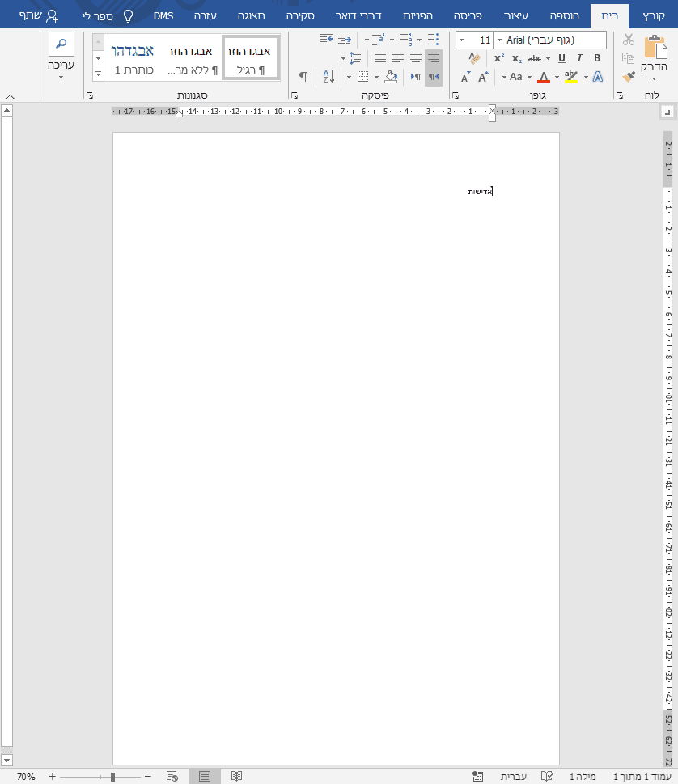Switch to the Layout (פריסה) tab
The height and width of the screenshot is (784, 678).
468,16
